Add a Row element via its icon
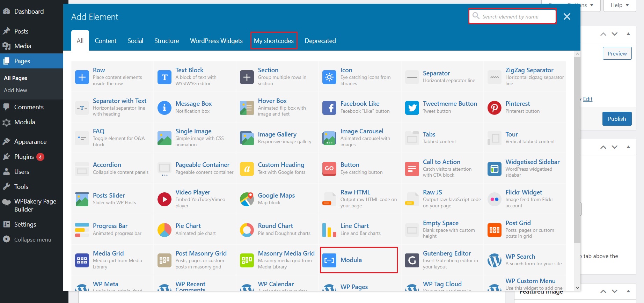 click(82, 77)
